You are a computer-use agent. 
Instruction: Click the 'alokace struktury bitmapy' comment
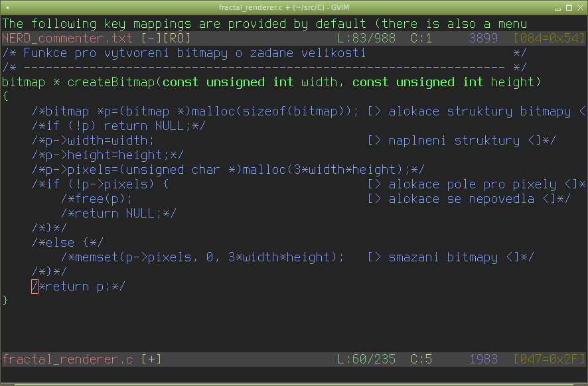[x=479, y=111]
